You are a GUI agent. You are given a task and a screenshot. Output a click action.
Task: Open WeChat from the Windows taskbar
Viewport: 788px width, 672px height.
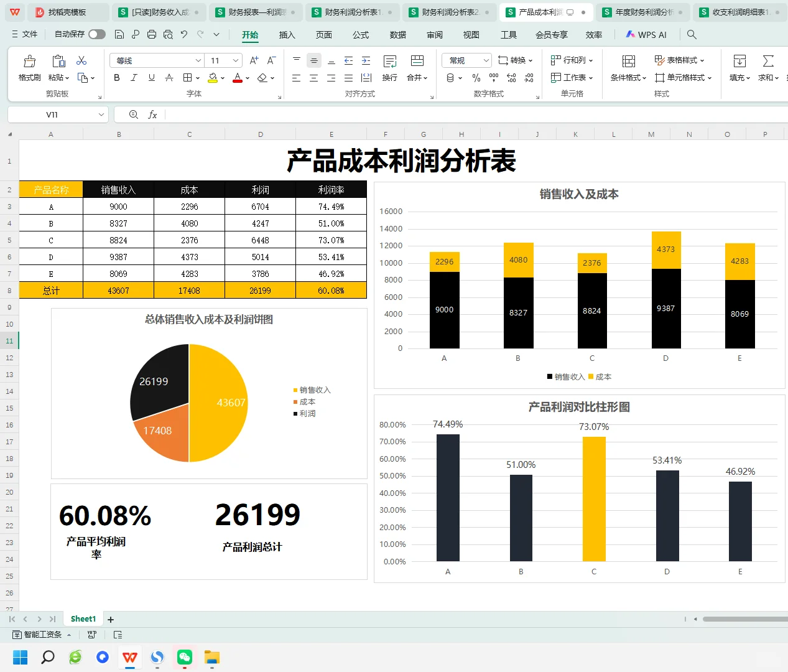(185, 657)
